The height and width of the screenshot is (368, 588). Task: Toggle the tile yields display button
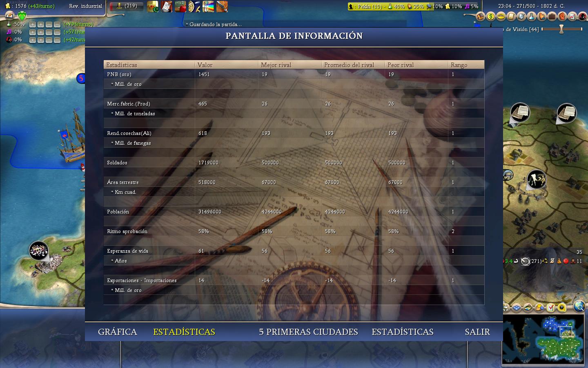click(539, 307)
